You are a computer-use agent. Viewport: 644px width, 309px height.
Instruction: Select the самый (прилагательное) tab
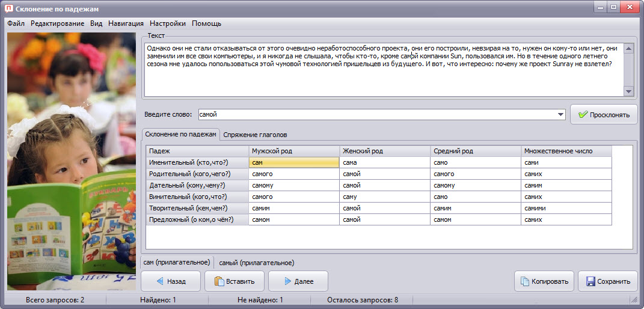[256, 263]
